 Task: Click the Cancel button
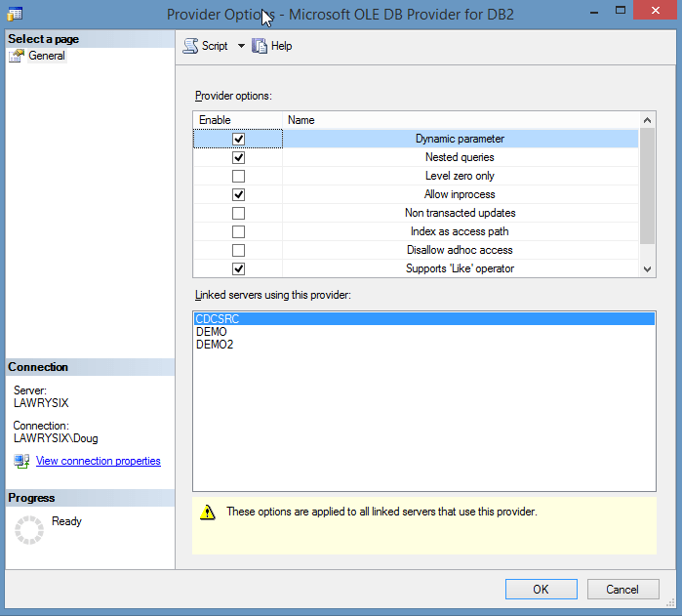[x=622, y=589]
